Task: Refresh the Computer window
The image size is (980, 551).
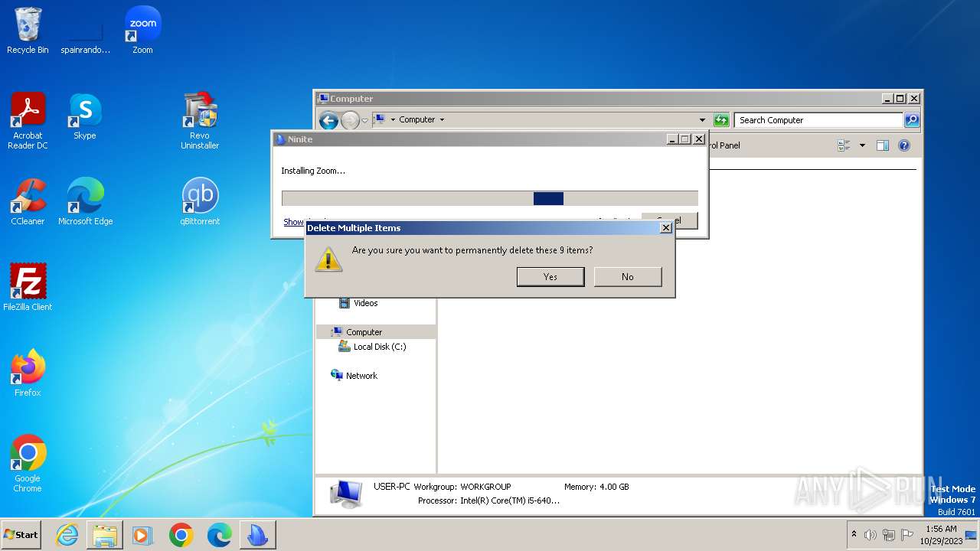Action: coord(720,119)
